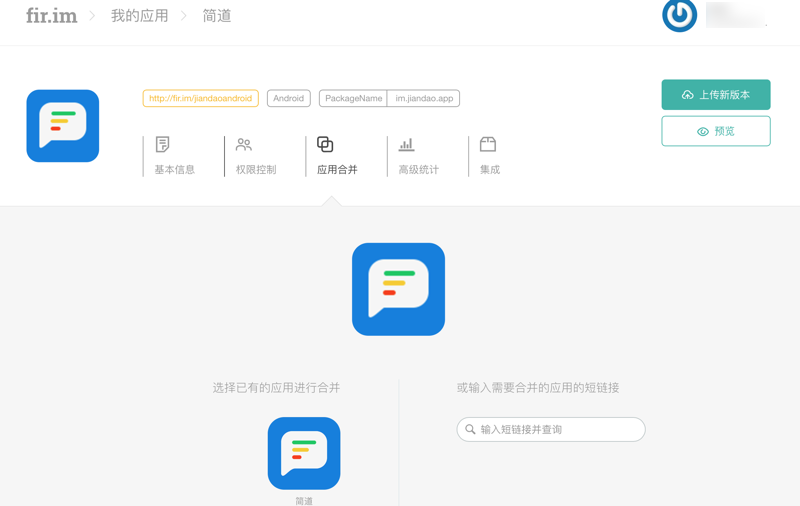Select the 应用合并 tab label
Screen dimensions: 800x506
pos(337,169)
